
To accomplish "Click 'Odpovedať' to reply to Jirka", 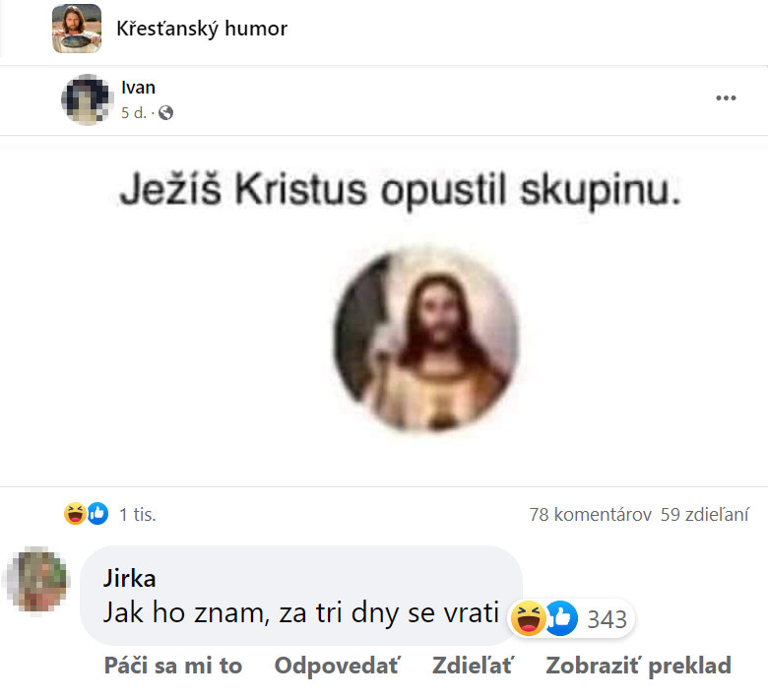I will click(x=337, y=666).
